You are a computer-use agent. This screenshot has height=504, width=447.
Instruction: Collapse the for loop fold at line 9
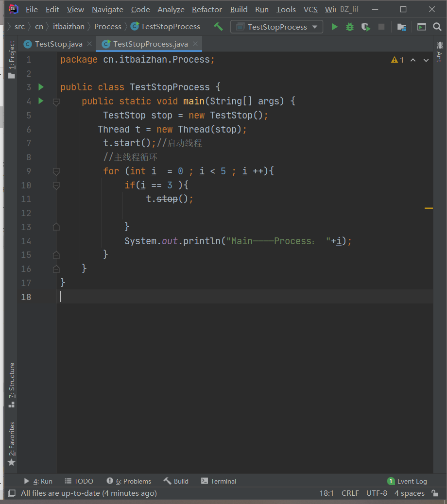(x=56, y=171)
